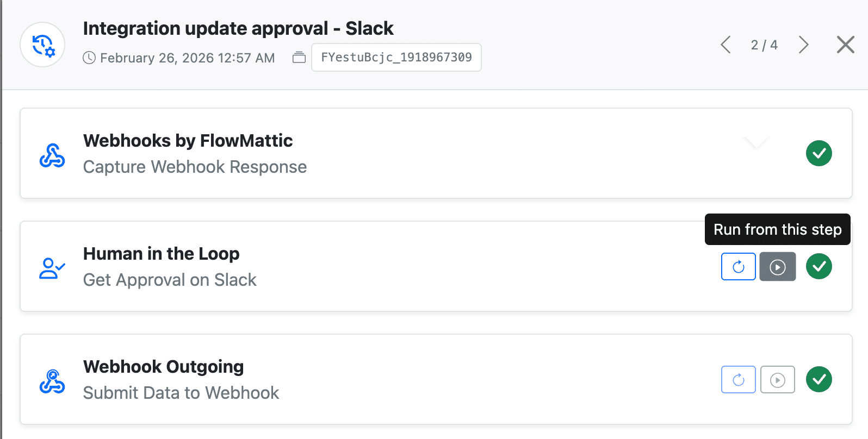The width and height of the screenshot is (868, 439).
Task: Go to the next task using the right chevron
Action: [803, 45]
